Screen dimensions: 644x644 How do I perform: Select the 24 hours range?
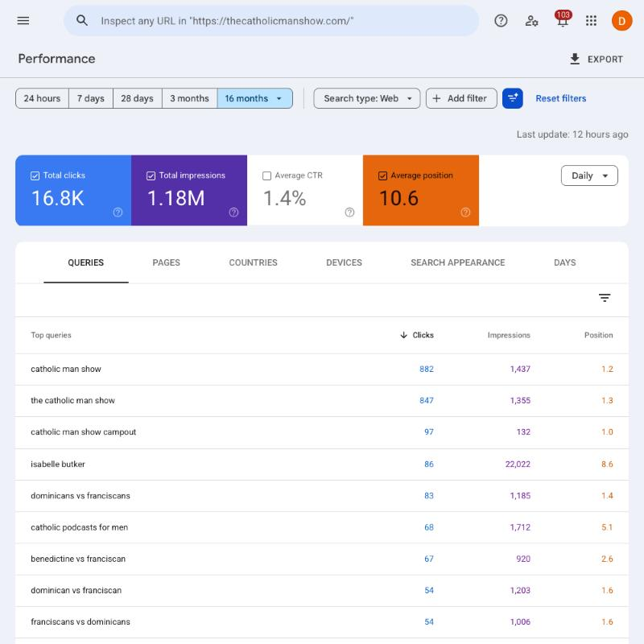(x=42, y=98)
